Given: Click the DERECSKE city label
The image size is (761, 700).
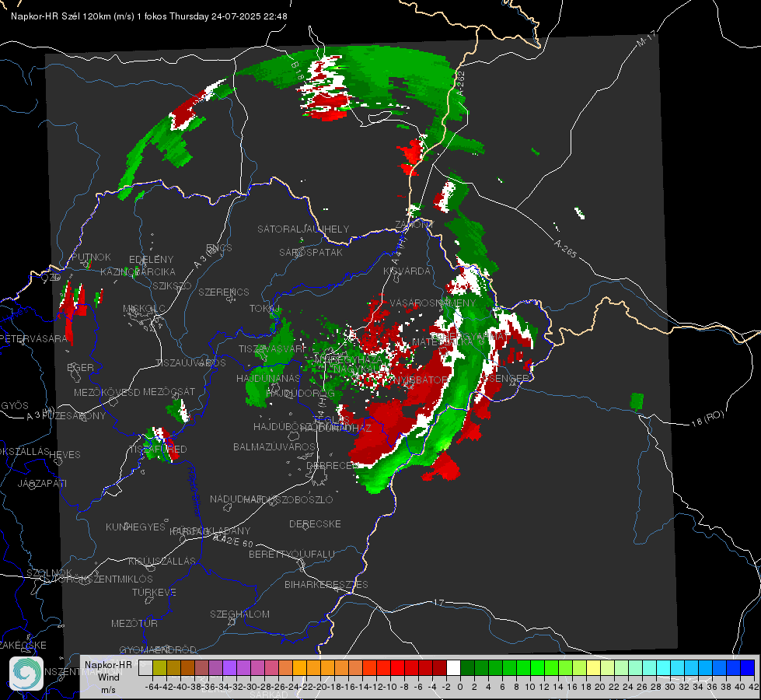Looking at the screenshot, I should [x=315, y=524].
